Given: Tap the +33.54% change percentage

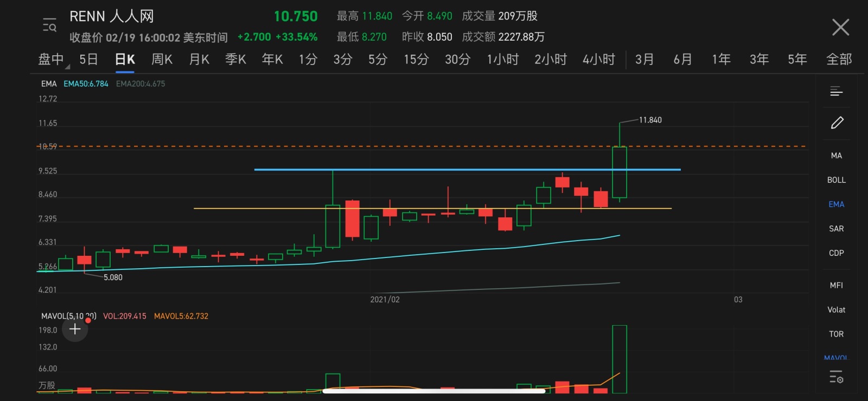Looking at the screenshot, I should click(297, 37).
